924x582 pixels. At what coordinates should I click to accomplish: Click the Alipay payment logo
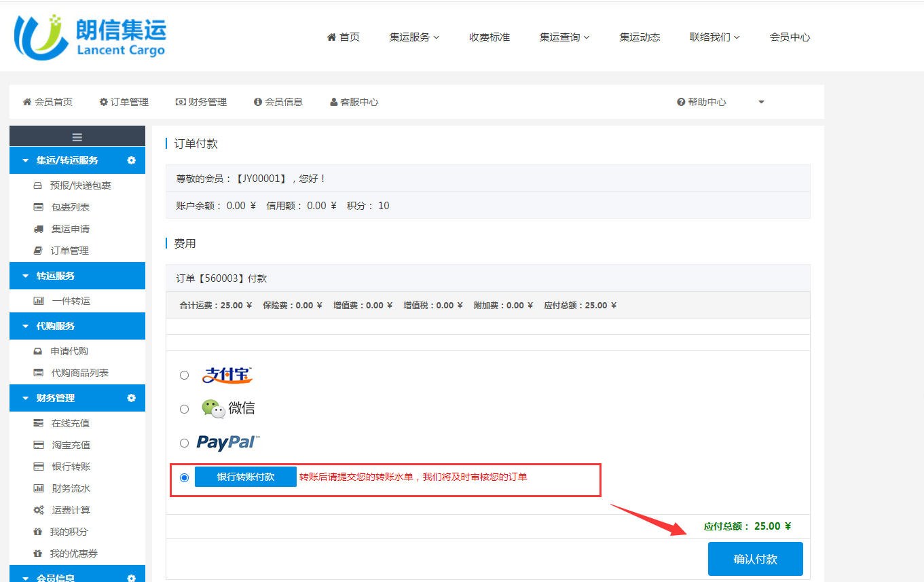(227, 375)
